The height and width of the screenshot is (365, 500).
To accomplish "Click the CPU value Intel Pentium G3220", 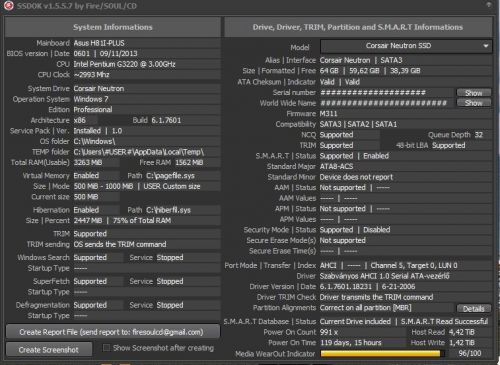I will click(124, 64).
